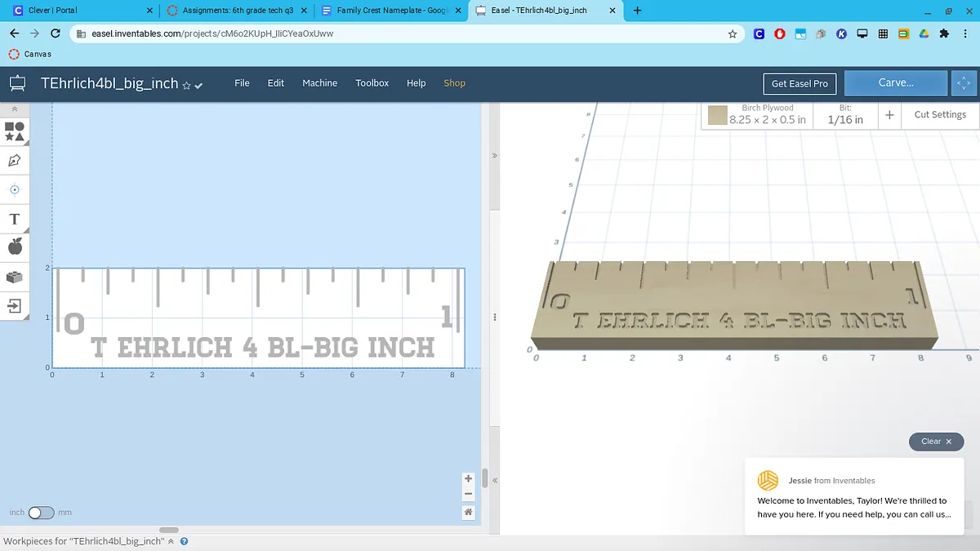Click the home reset view icon

[468, 513]
